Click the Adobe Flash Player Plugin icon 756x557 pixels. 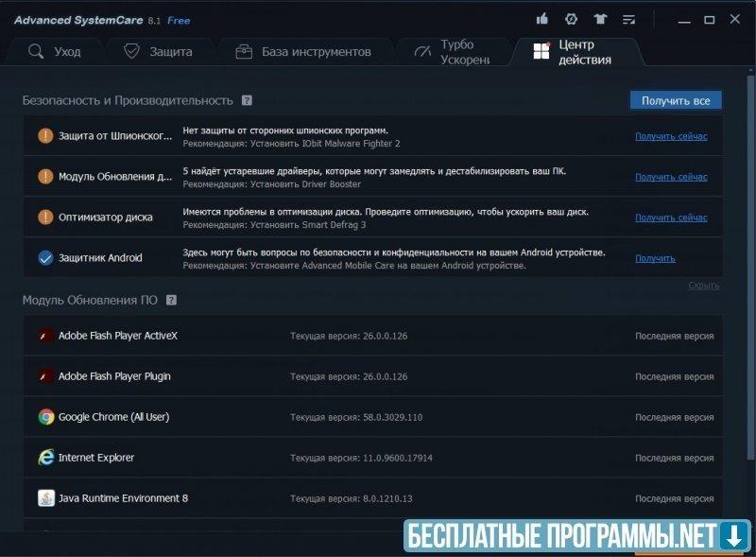[45, 376]
